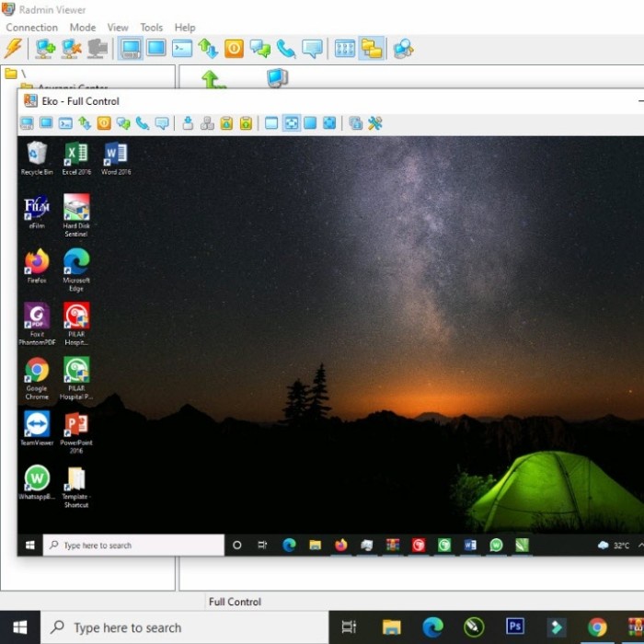Click Firefox icon on remote desktop
This screenshot has width=644, height=644.
[37, 264]
